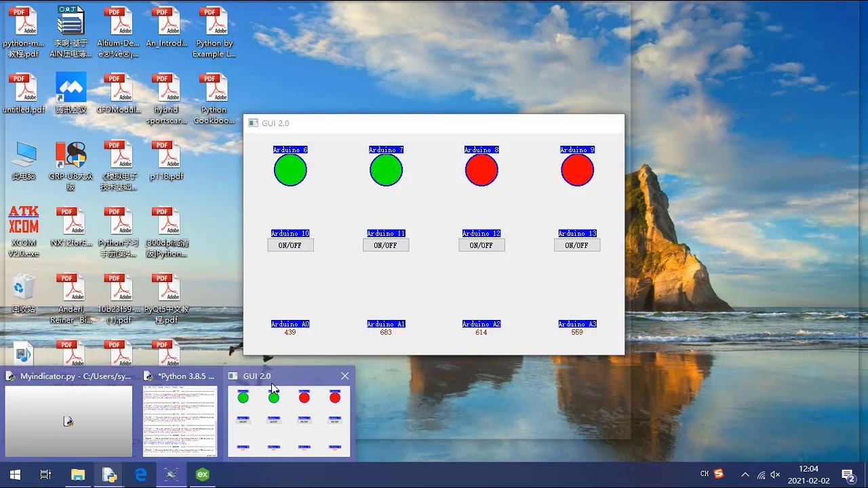Select the NX12forE PDF desktop file

pos(71,227)
